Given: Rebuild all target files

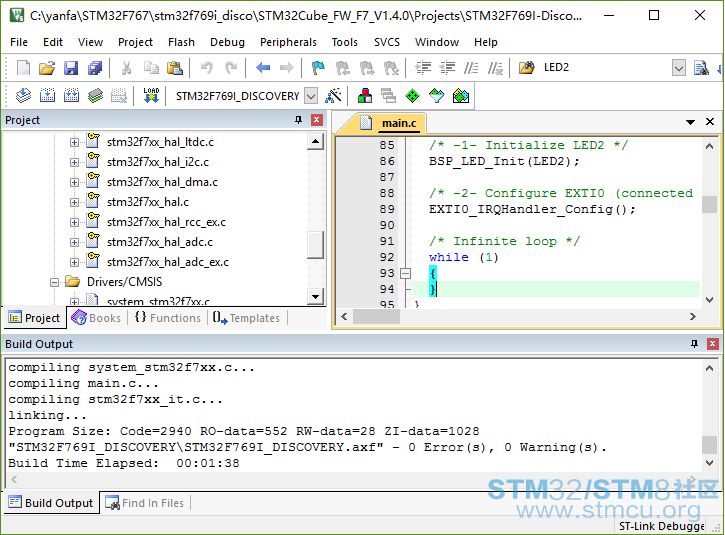Looking at the screenshot, I should coord(71,96).
